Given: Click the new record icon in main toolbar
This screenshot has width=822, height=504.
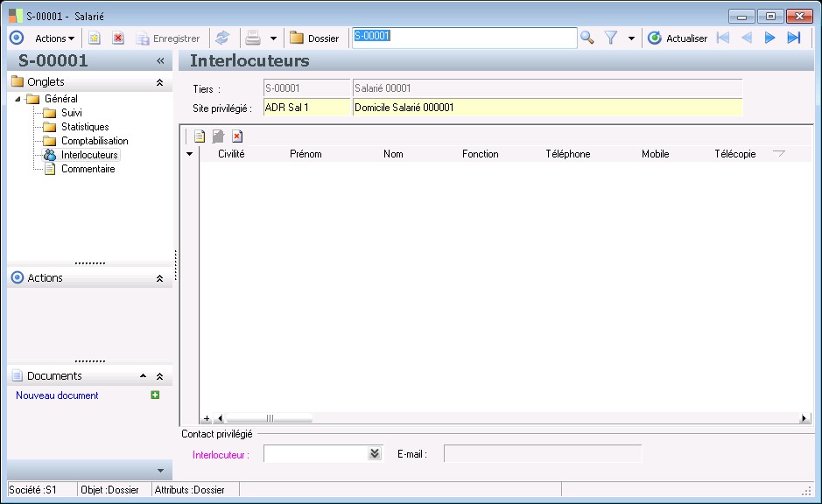Looking at the screenshot, I should coord(95,38).
